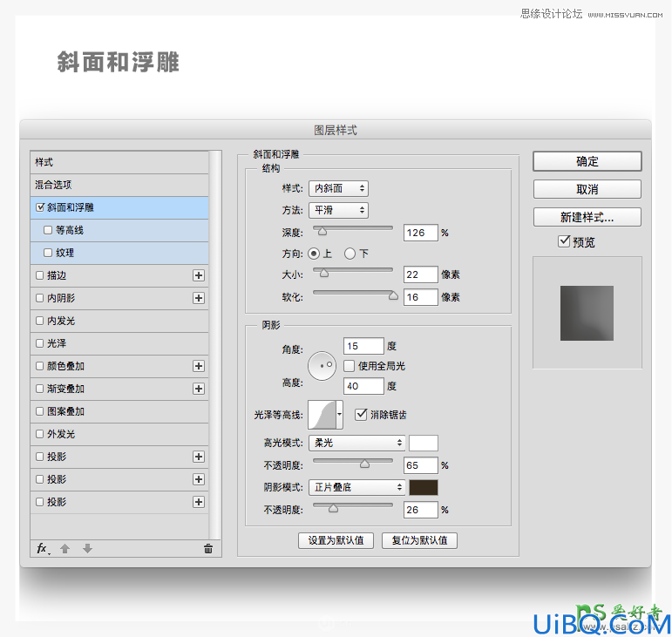Select the 图案叠加 effect row
Screen dimensions: 672x637
click(x=119, y=411)
